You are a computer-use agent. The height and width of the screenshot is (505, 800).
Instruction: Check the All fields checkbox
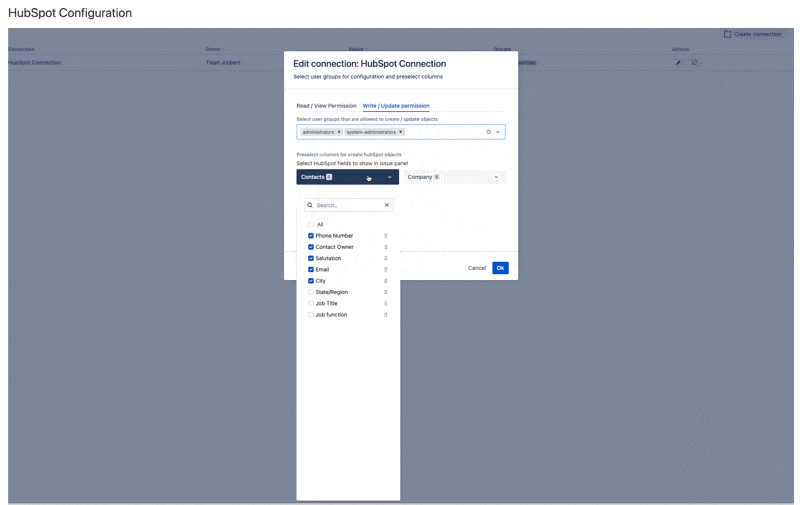(x=311, y=224)
